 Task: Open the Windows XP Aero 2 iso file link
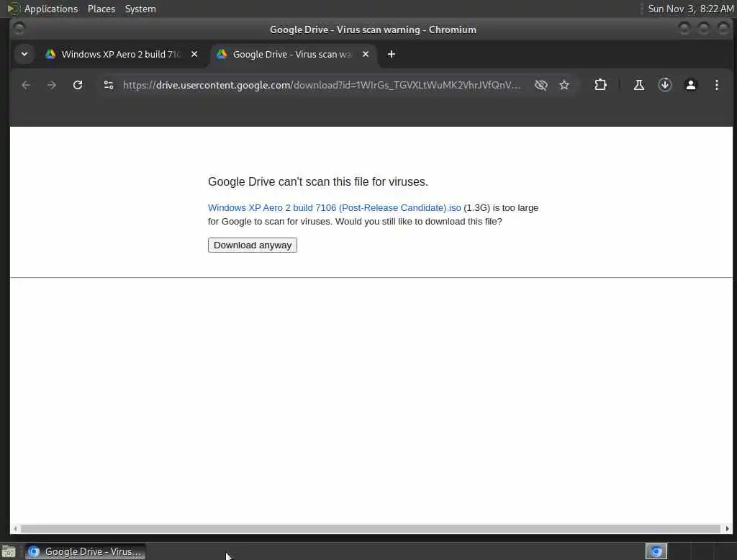pos(334,208)
